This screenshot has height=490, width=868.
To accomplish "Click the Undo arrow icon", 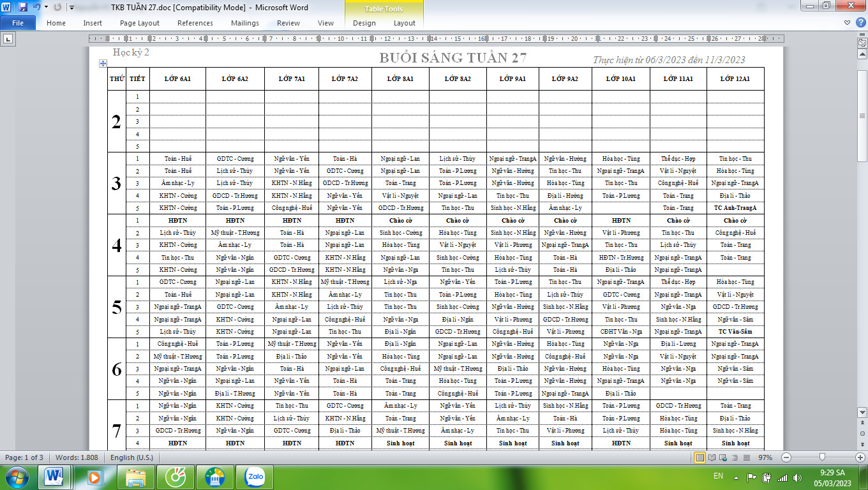I will (x=36, y=8).
